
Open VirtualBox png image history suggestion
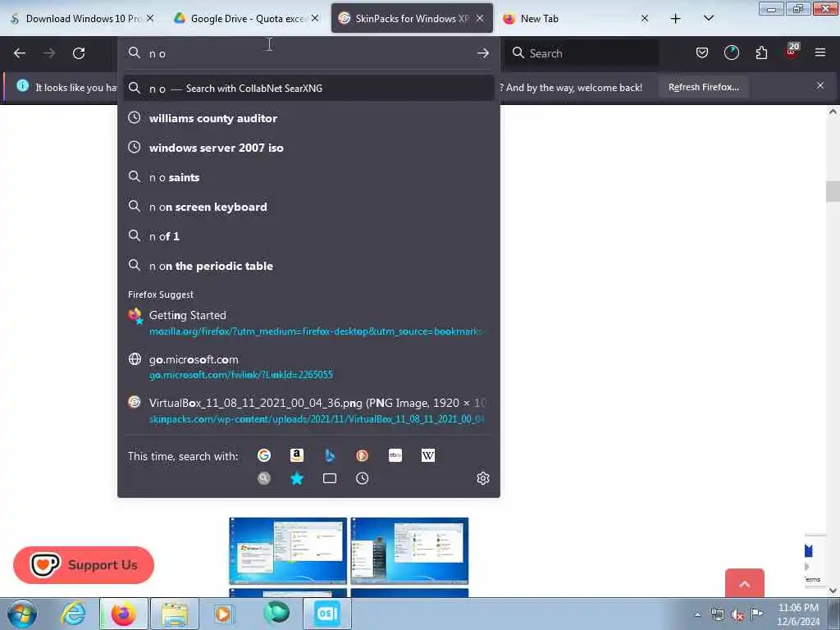(x=308, y=410)
